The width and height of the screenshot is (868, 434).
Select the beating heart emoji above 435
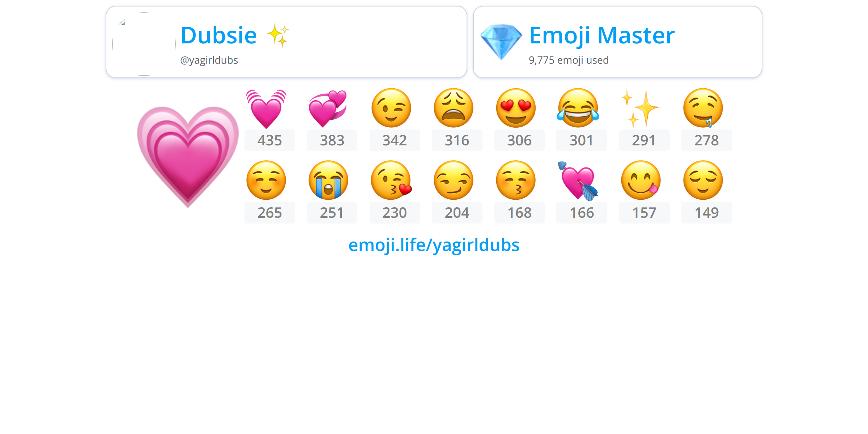(x=266, y=109)
